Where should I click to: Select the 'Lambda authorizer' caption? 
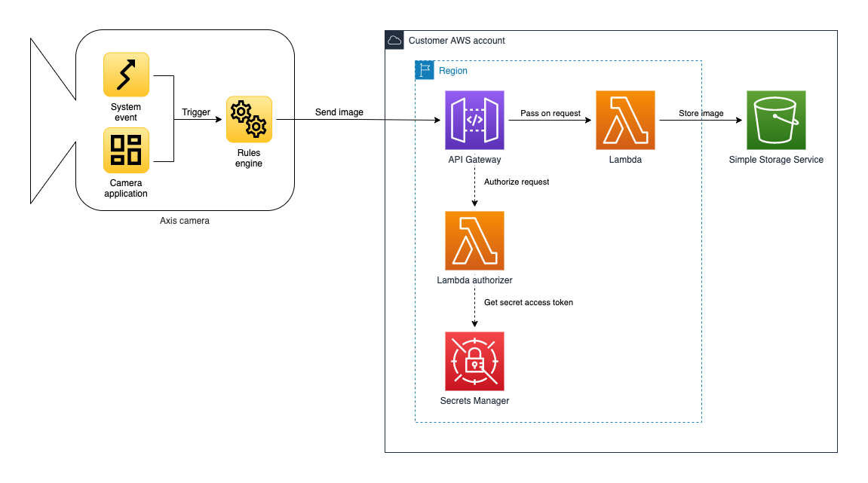474,280
